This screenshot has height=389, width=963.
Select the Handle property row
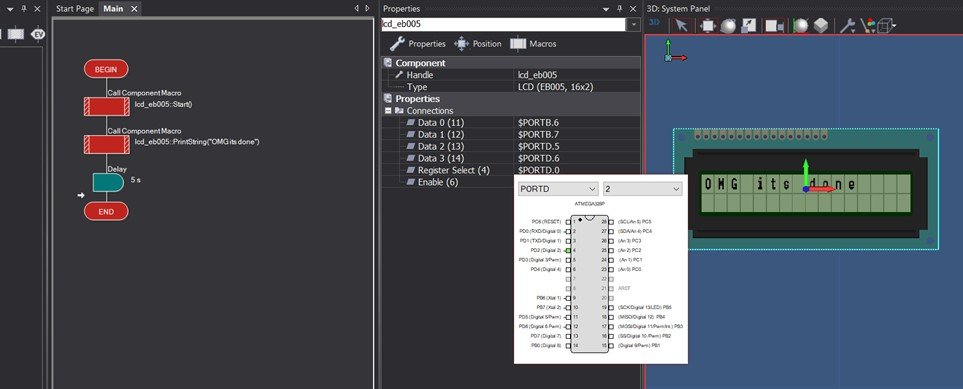[x=511, y=74]
